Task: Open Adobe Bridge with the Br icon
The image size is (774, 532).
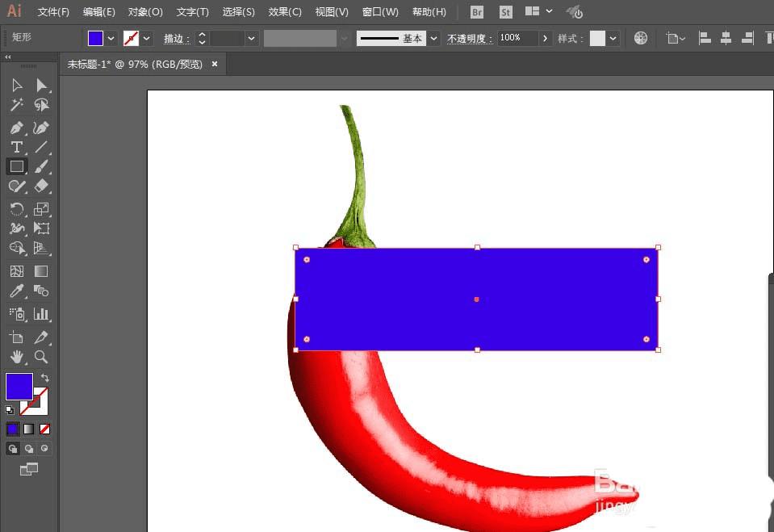Action: click(476, 12)
